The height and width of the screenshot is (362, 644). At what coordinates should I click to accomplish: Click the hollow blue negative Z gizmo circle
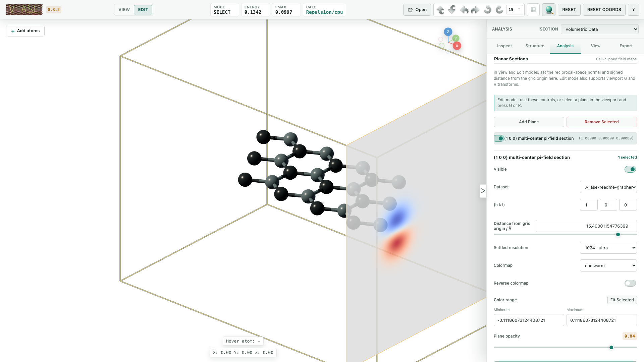(x=448, y=51)
